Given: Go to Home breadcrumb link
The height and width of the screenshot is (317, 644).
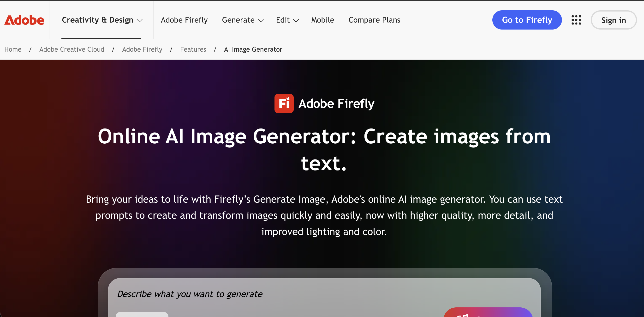Looking at the screenshot, I should [13, 49].
